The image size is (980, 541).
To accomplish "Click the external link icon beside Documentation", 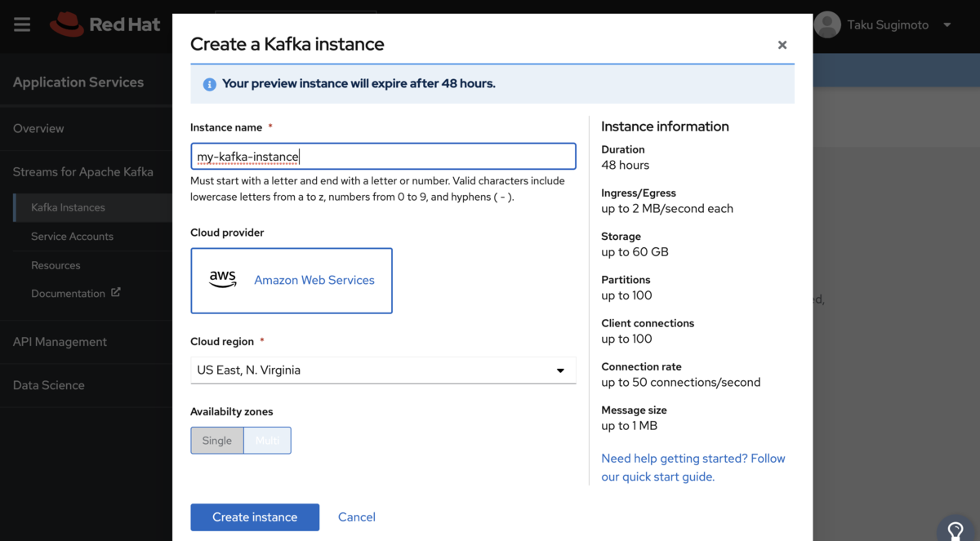I will (x=116, y=292).
